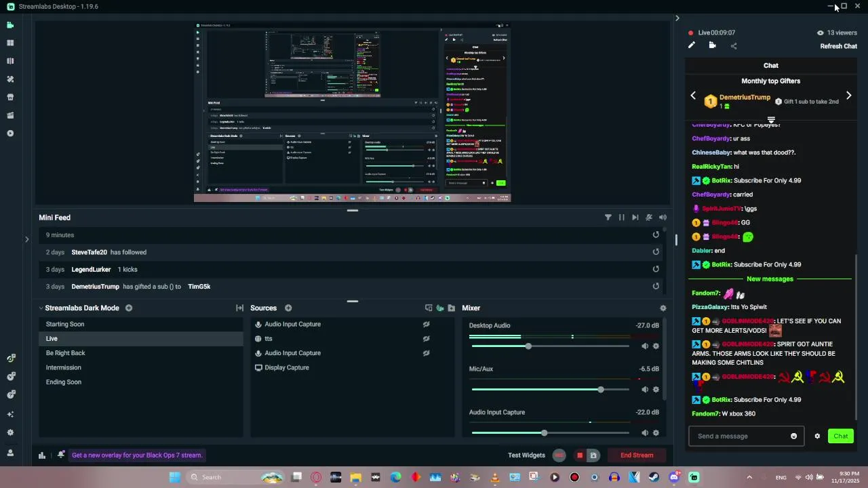
Task: Click Test Widgets
Action: pyautogui.click(x=526, y=455)
